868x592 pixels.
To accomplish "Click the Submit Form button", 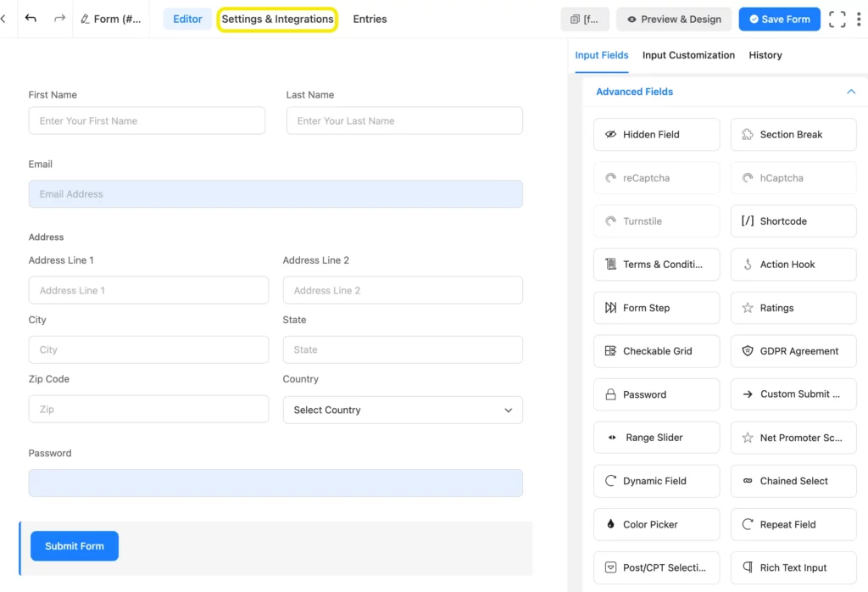I will pos(75,546).
